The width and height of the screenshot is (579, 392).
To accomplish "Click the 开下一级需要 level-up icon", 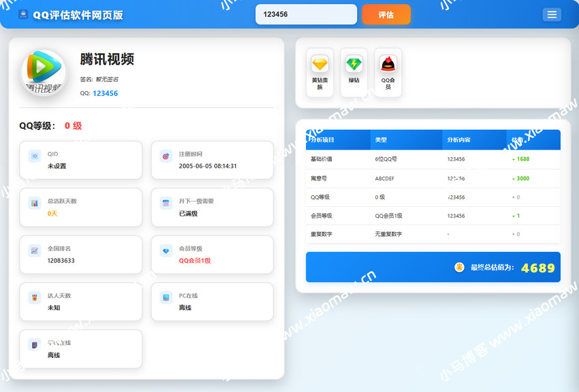I will pyautogui.click(x=166, y=203).
